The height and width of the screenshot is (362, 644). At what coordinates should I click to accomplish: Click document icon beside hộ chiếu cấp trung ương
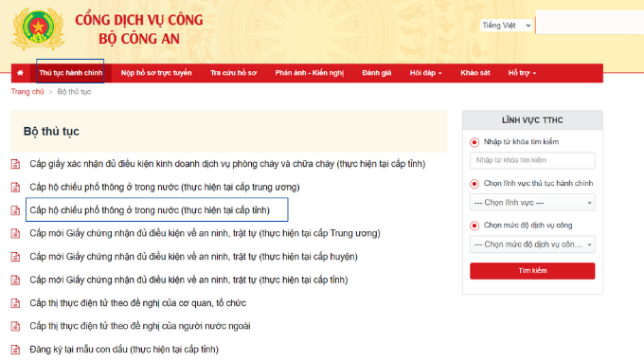point(15,188)
